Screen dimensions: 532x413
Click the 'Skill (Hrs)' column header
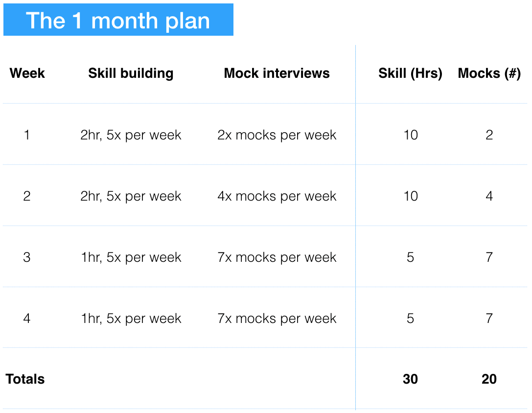click(x=411, y=73)
